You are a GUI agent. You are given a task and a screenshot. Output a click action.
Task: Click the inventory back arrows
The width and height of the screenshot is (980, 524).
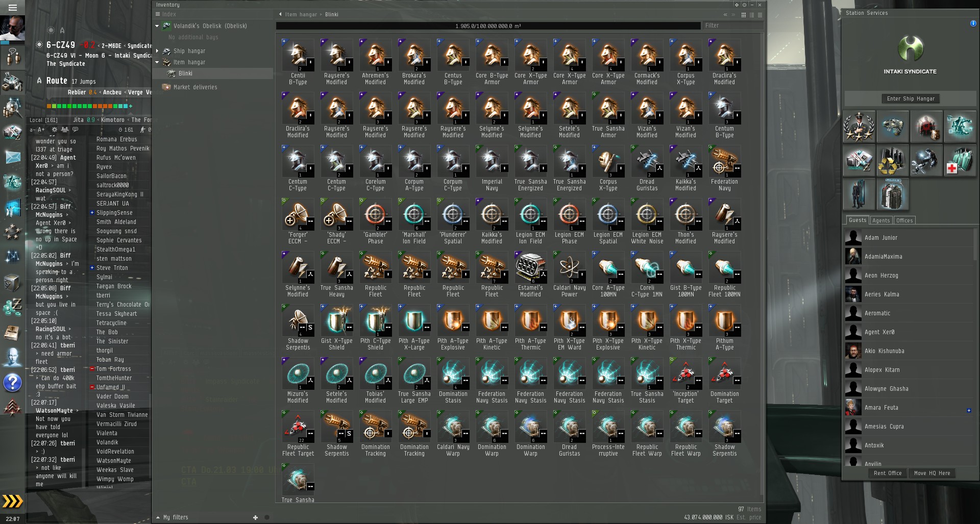pos(725,15)
